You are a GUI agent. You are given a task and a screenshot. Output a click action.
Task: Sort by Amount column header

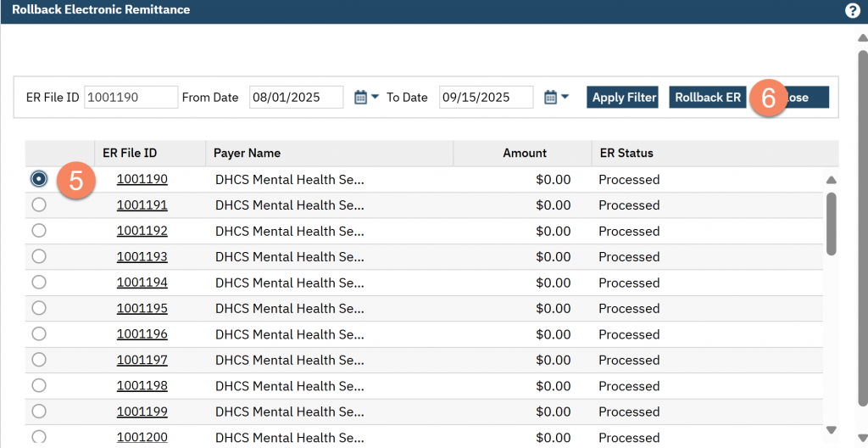pos(525,154)
